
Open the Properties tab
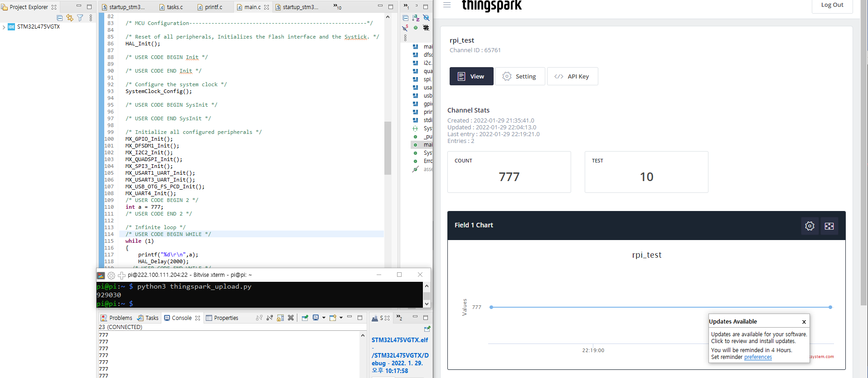pyautogui.click(x=222, y=318)
